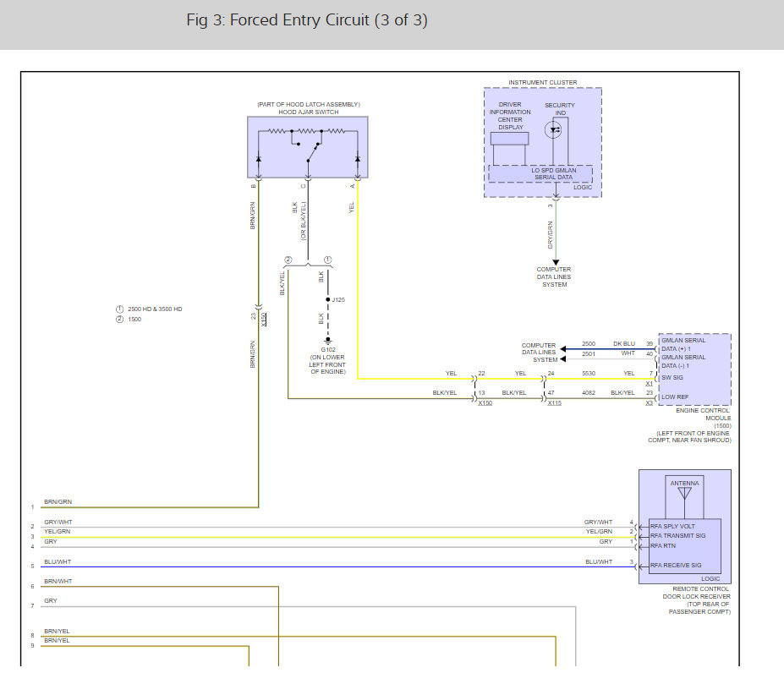Click the GRY/GRN wire label
This screenshot has width=784, height=684.
coord(551,235)
